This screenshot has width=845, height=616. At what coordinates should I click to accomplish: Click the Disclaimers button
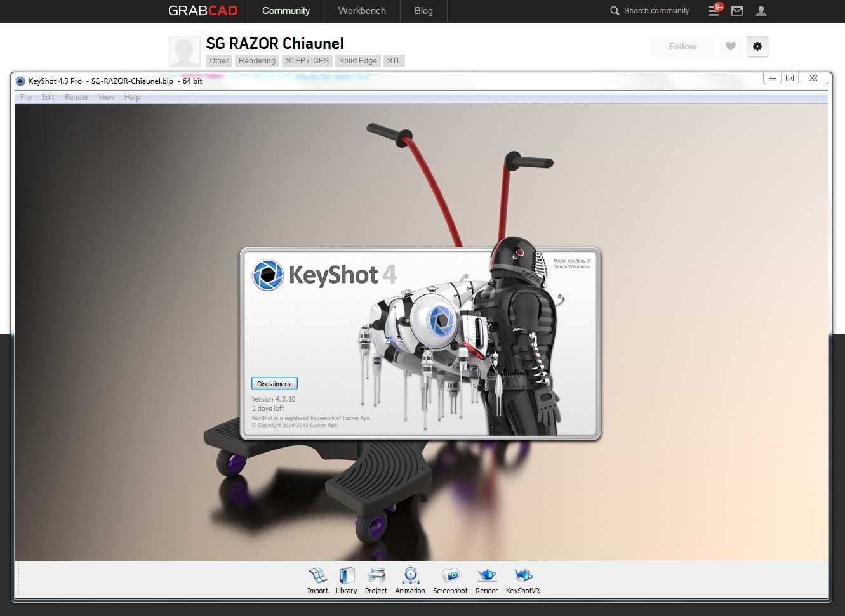pyautogui.click(x=274, y=384)
